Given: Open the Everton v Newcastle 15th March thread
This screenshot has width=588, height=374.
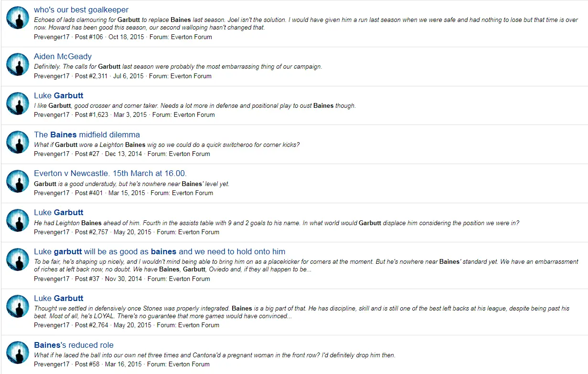Looking at the screenshot, I should (110, 173).
